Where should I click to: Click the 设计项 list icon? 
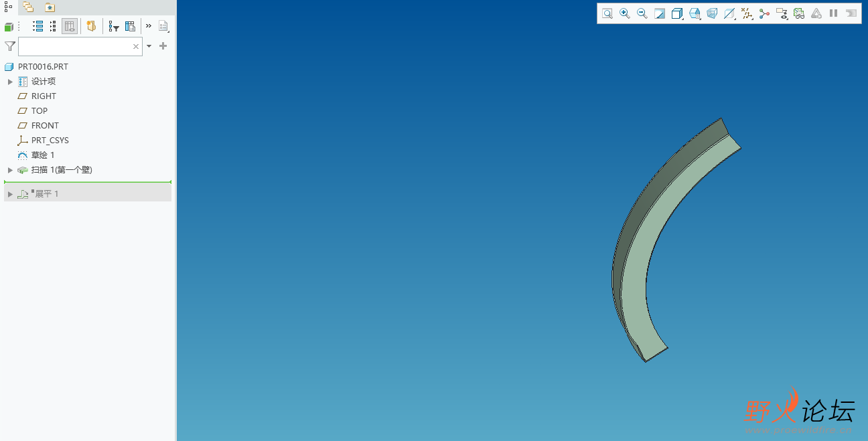pyautogui.click(x=23, y=82)
